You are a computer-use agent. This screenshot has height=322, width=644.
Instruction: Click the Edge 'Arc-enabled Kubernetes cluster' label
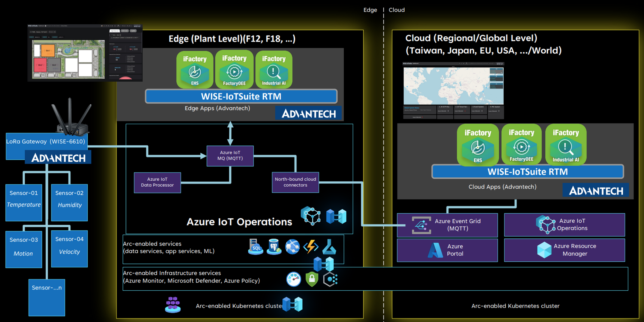pyautogui.click(x=240, y=306)
